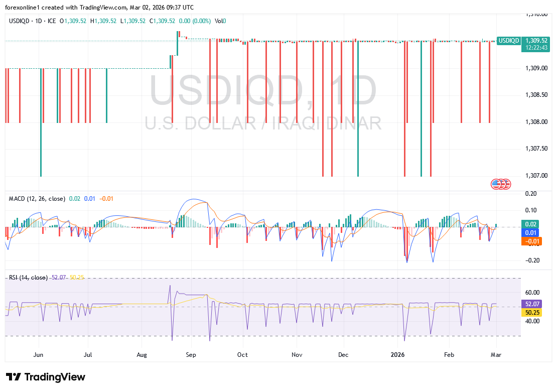The image size is (557, 392).
Task: Click the purple 52.07 RSI value badge
Action: [x=532, y=304]
